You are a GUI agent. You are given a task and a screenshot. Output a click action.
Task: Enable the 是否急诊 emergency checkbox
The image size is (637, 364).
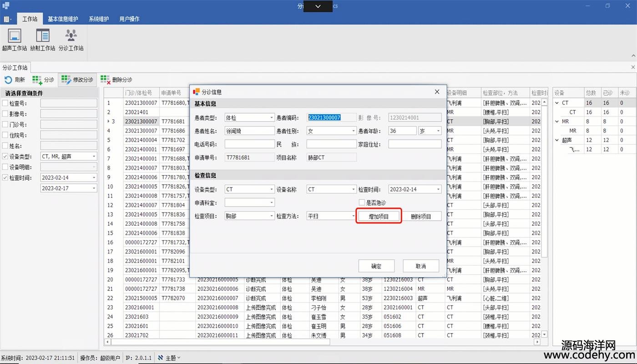pyautogui.click(x=362, y=202)
